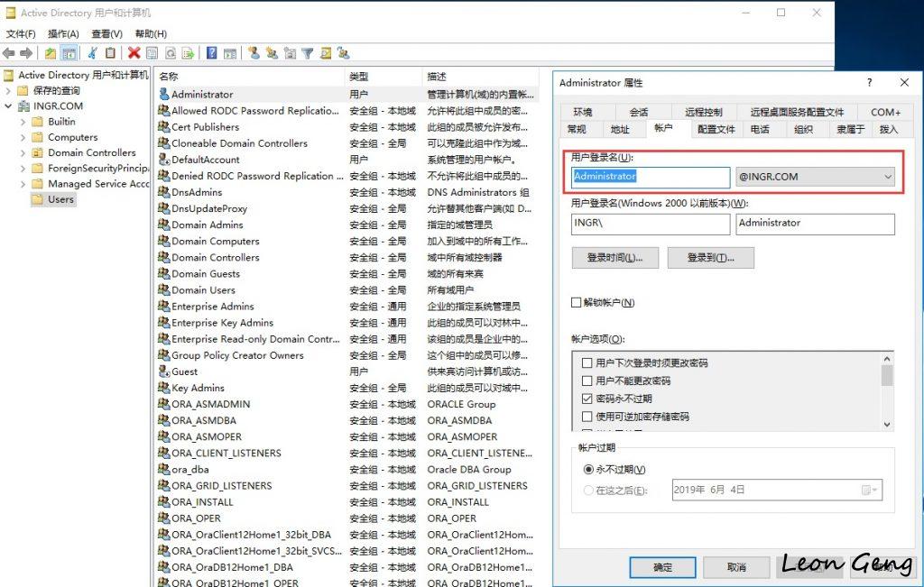Collapse the INGR.COM tree node
The height and width of the screenshot is (587, 924).
[8, 106]
